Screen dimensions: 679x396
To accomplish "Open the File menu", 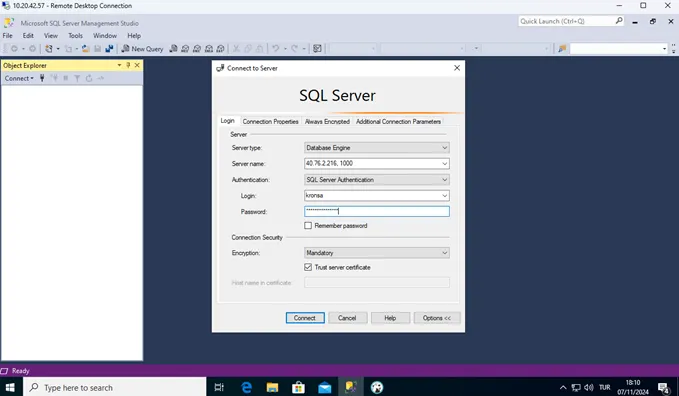I will click(8, 36).
